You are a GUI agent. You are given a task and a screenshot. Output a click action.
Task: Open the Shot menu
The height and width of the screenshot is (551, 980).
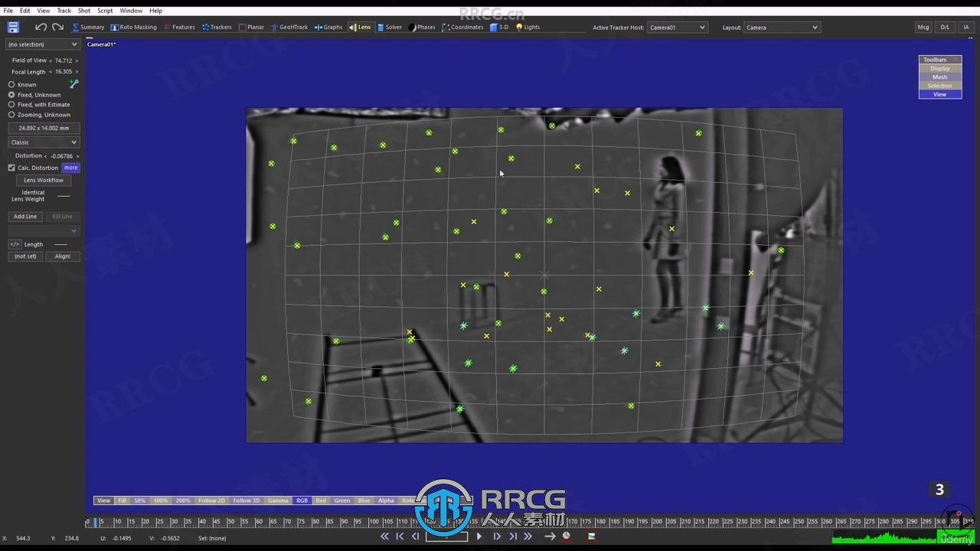pyautogui.click(x=84, y=11)
